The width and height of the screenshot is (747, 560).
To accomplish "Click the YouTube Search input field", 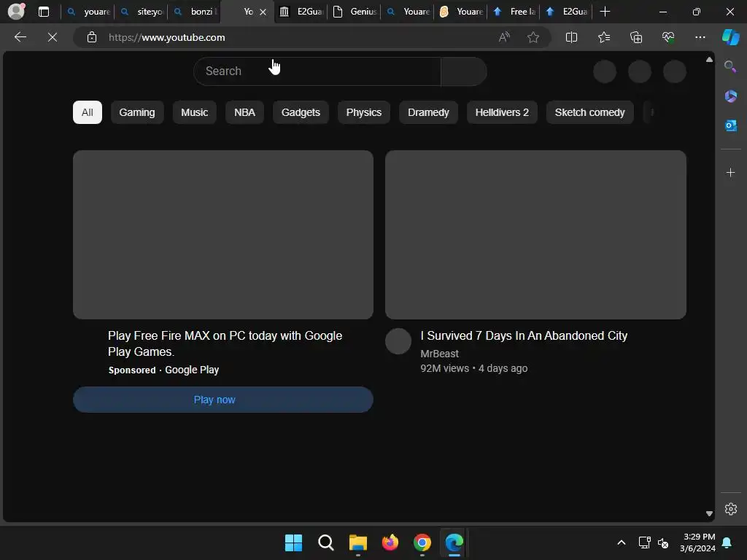I will (x=317, y=71).
